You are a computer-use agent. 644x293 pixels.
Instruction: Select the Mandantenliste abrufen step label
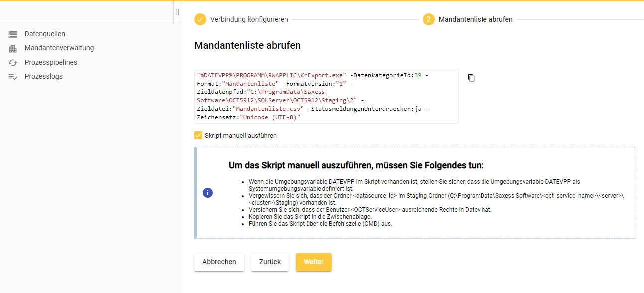click(x=475, y=19)
